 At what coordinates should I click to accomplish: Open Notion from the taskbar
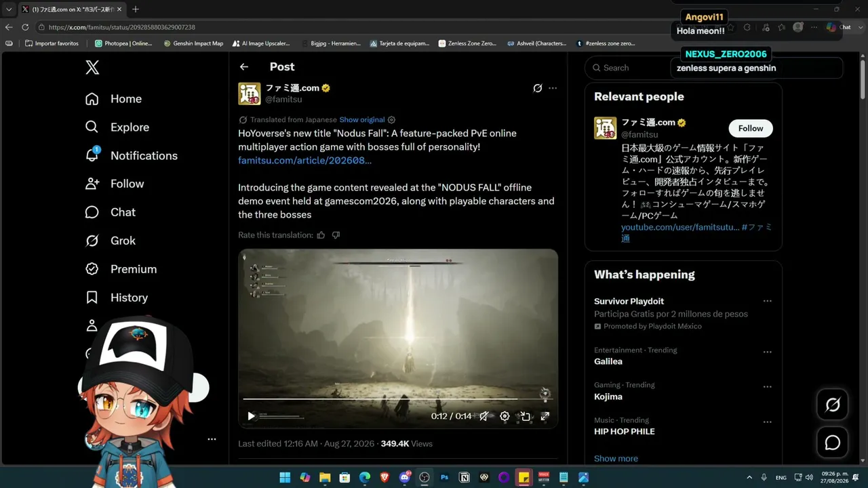pos(465,477)
